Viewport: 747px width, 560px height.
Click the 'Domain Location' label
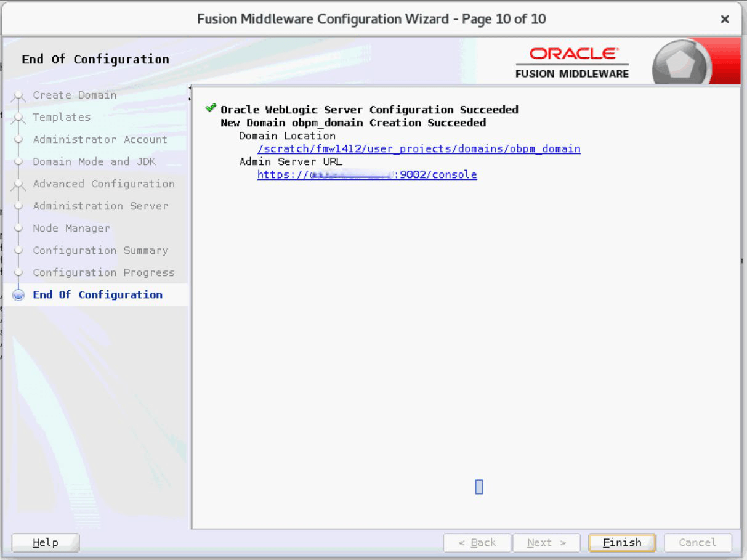coord(288,136)
